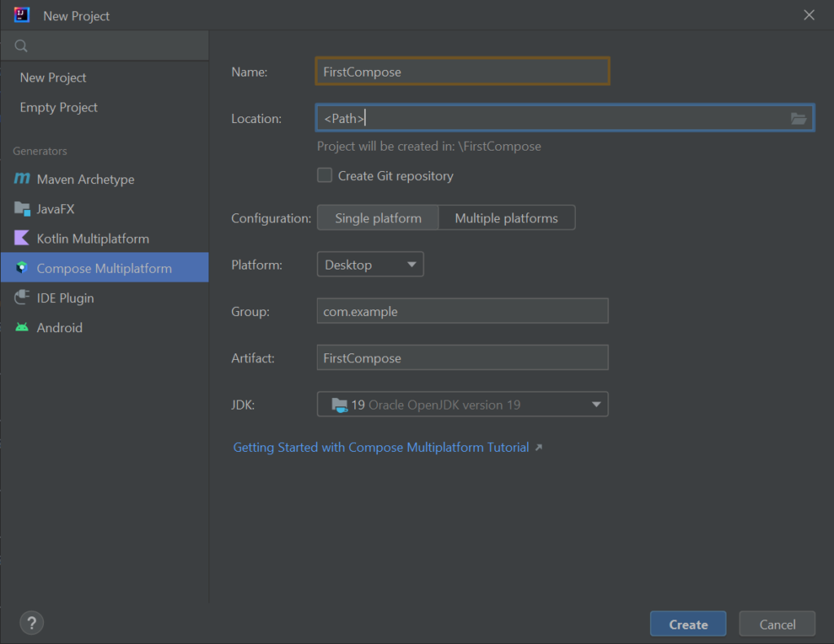Click the JDK folder icon in dropdown
This screenshot has height=644, width=834.
pyautogui.click(x=340, y=405)
